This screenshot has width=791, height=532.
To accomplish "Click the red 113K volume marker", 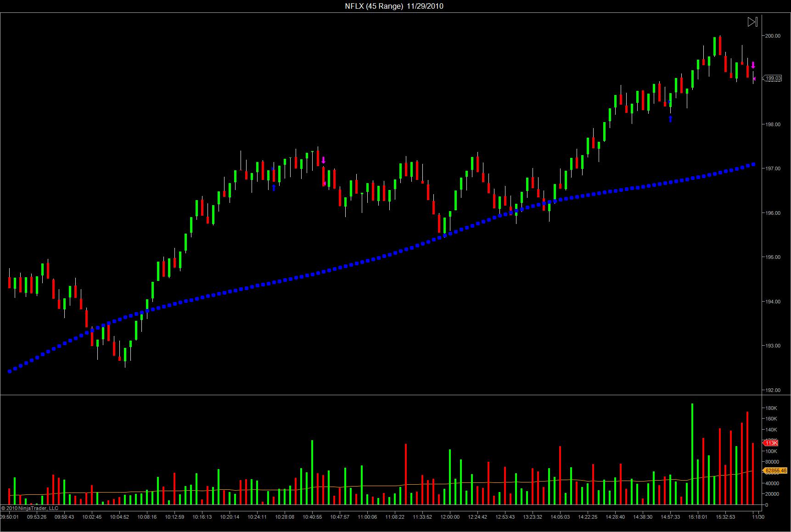I will coord(771,443).
